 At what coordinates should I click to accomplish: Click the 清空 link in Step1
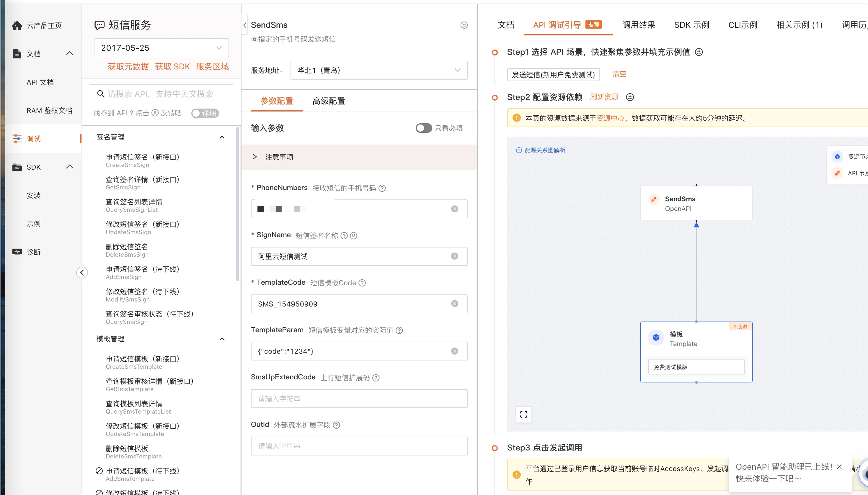pyautogui.click(x=619, y=74)
